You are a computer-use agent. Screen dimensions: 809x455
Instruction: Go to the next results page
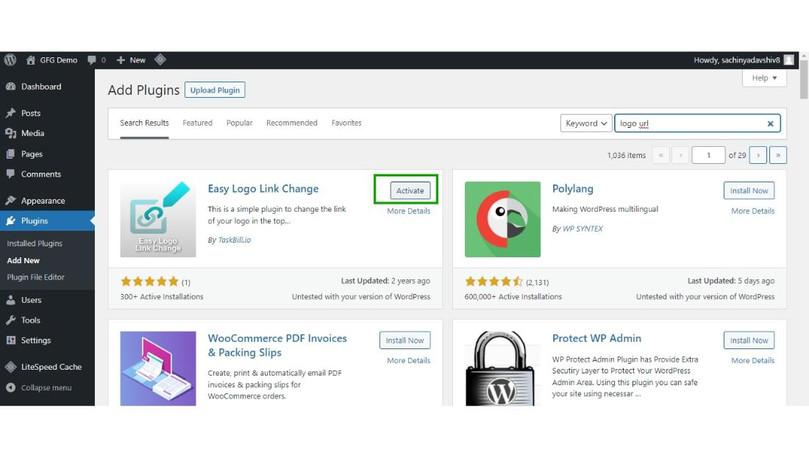point(758,155)
